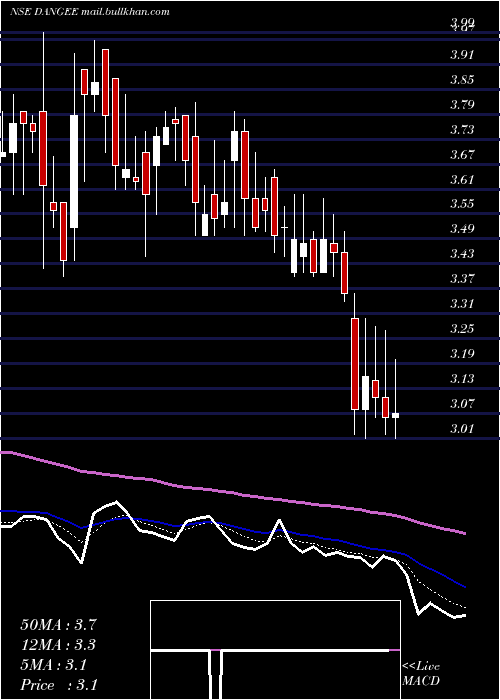Click the 50MA : 3.7 readout
The image size is (500, 700).
coord(58,625)
